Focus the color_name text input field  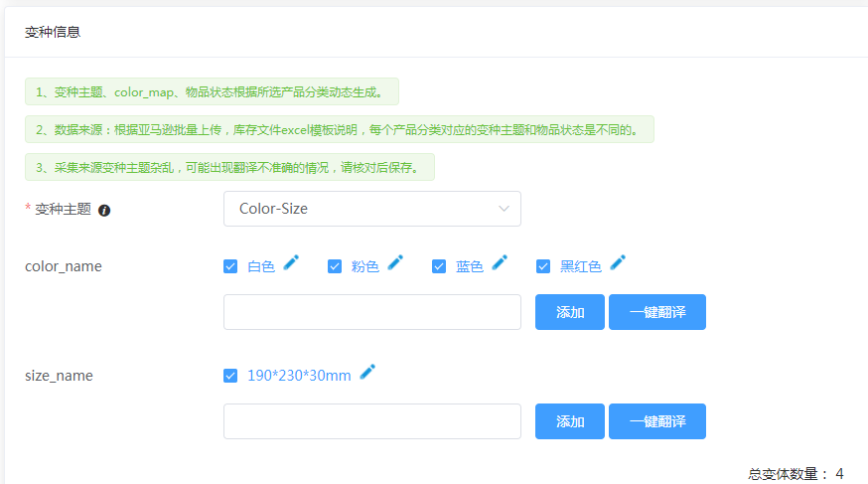pos(372,312)
